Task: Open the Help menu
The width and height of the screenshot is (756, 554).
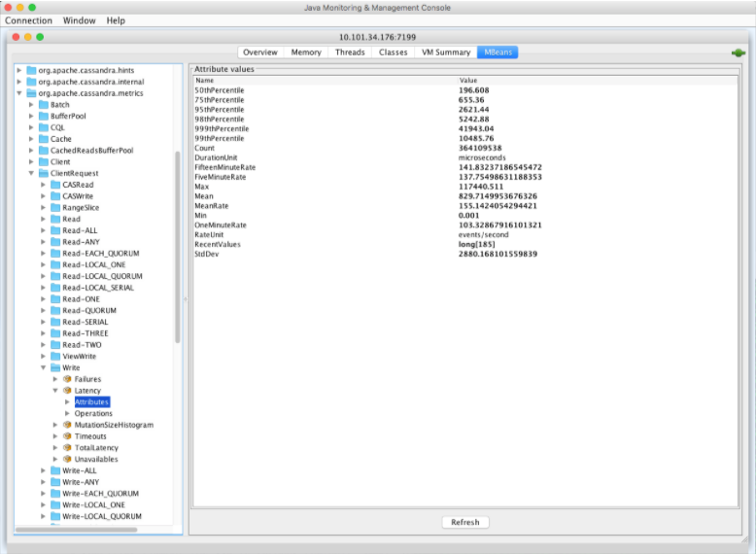Action: (x=116, y=20)
